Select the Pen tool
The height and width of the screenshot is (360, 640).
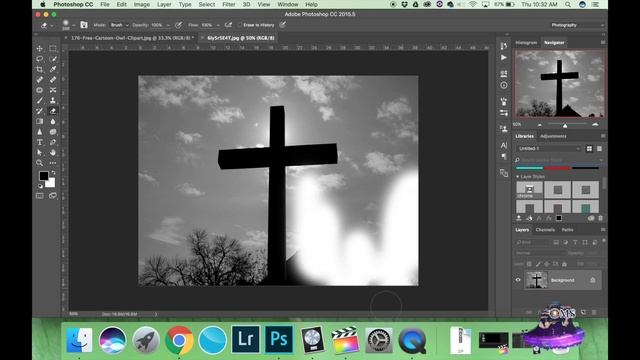click(53, 142)
